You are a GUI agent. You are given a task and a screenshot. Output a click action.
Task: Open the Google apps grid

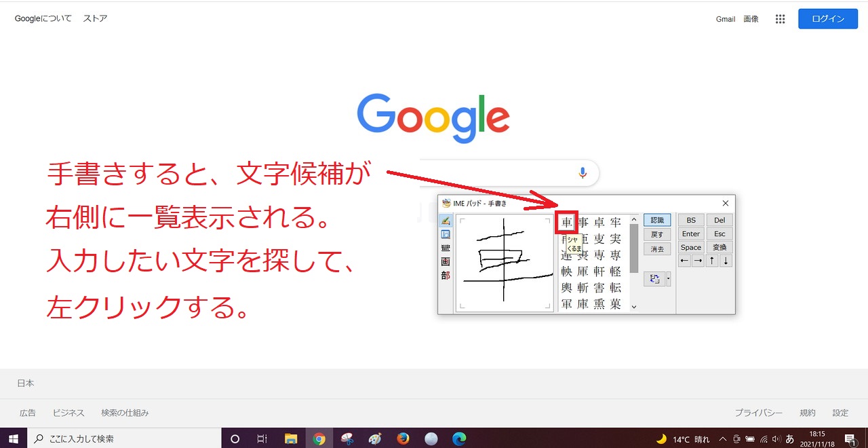(x=780, y=19)
